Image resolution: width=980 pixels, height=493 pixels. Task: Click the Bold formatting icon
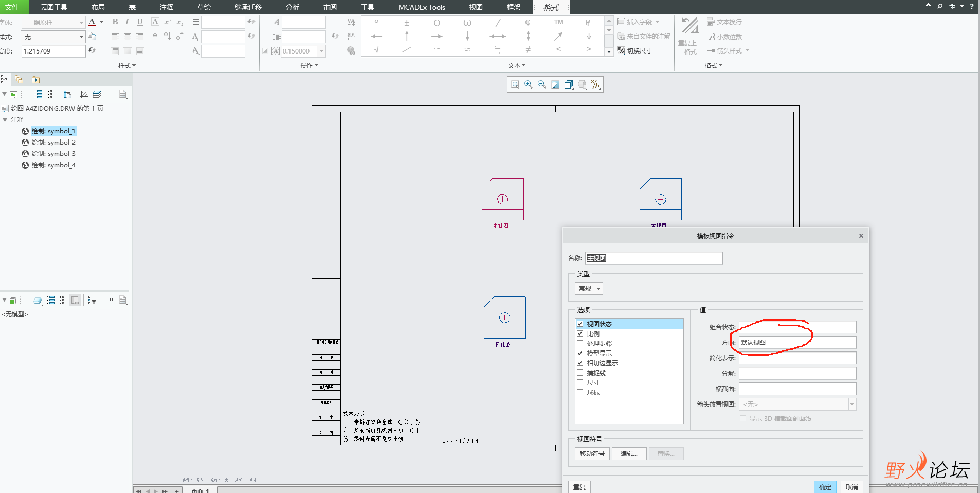pyautogui.click(x=115, y=22)
